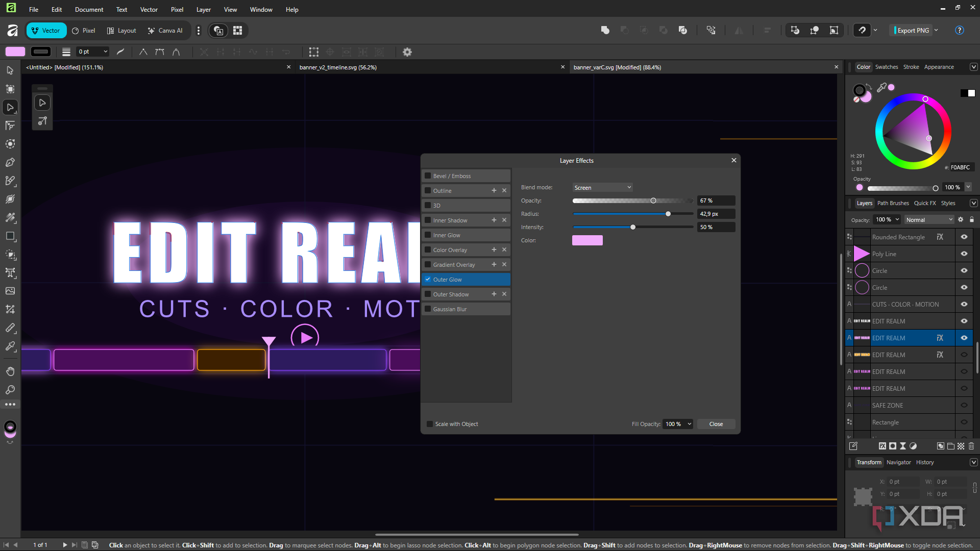This screenshot has width=980, height=551.
Task: Open the Canva AI studio
Action: tap(165, 30)
